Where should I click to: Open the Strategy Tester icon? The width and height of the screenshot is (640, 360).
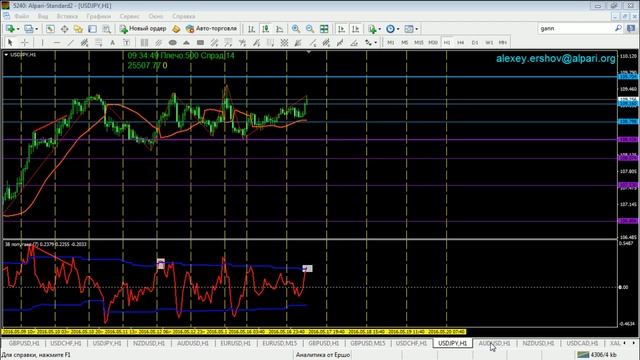pos(106,29)
